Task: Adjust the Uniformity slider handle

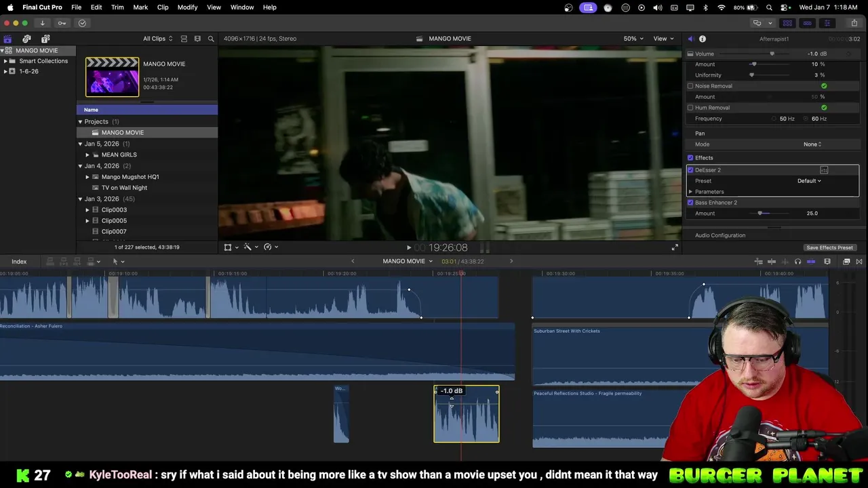Action: (x=752, y=75)
